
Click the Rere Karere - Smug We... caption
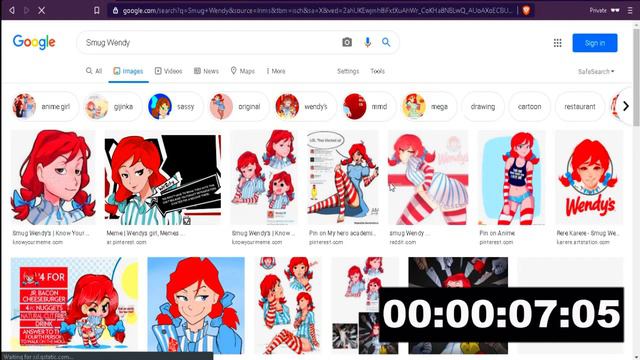(x=588, y=233)
